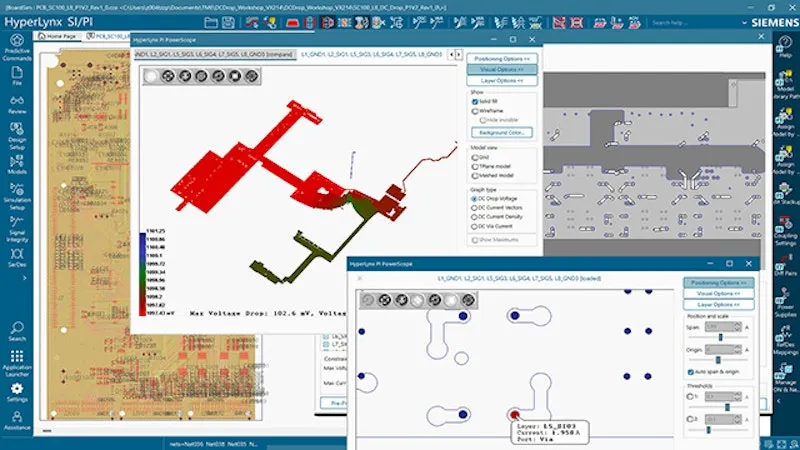Select threshold 1 radio button

690,396
